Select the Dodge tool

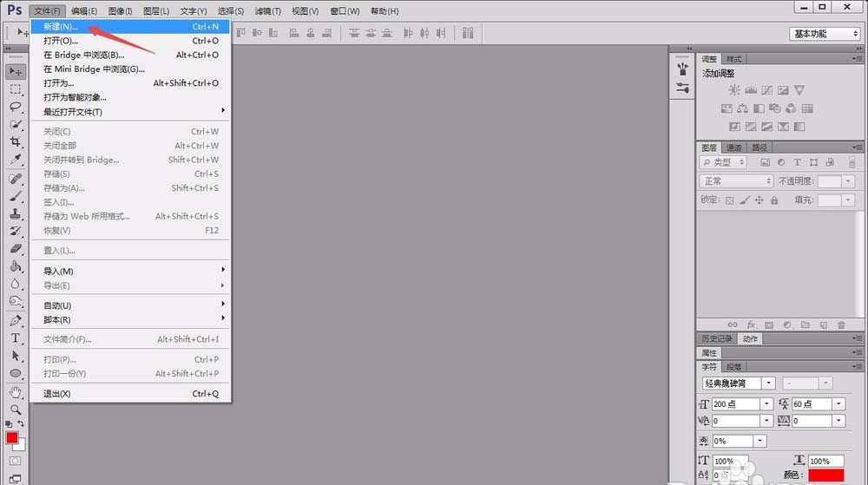15,302
